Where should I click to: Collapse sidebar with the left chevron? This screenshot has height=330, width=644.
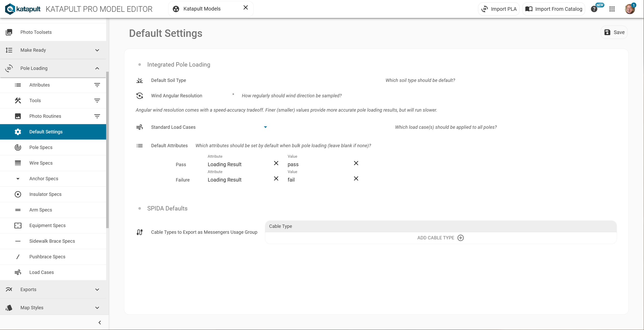(x=100, y=323)
